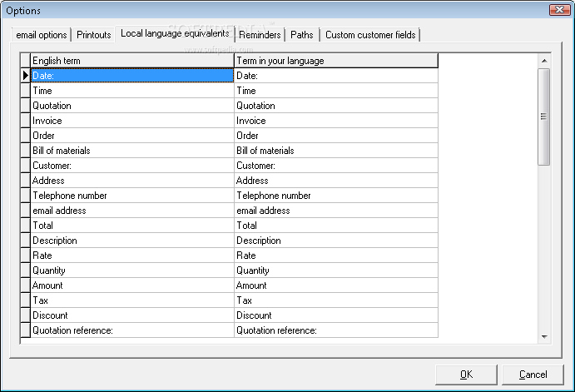Image resolution: width=575 pixels, height=392 pixels.
Task: Click the scrollbar down arrow
Action: [544, 336]
